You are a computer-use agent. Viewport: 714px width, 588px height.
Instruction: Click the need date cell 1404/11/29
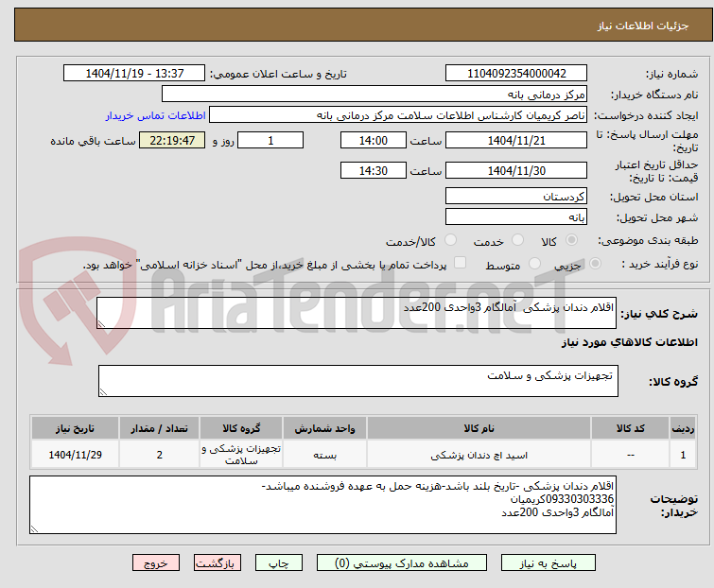tap(75, 455)
